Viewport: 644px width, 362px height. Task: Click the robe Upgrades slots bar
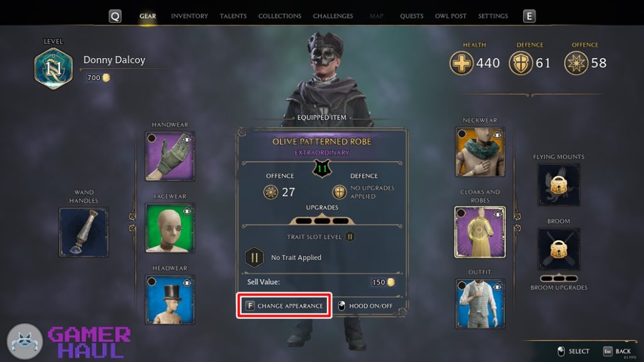point(322,221)
